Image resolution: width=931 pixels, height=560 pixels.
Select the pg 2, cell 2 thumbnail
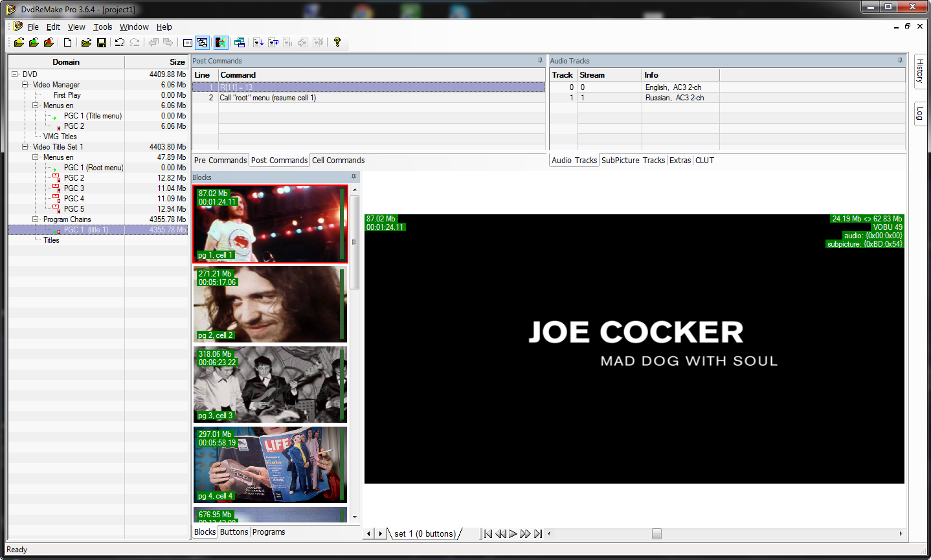pos(270,304)
